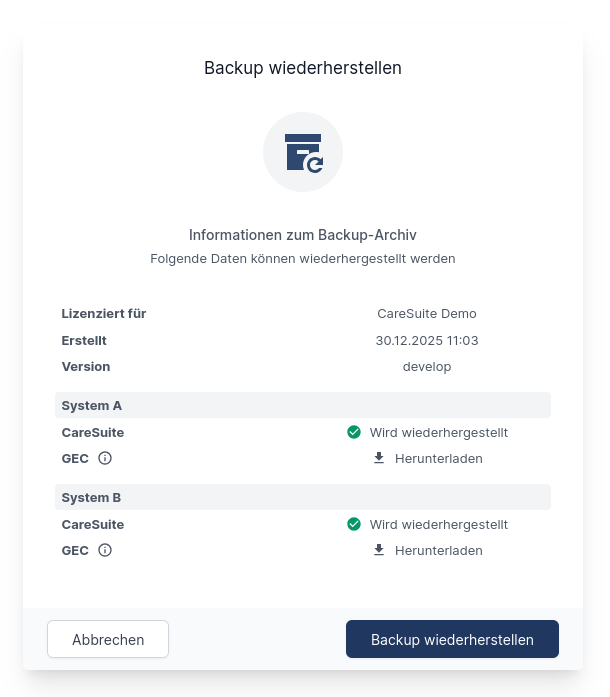The image size is (610, 697).
Task: Click the green checkmark for System A CareSuite
Action: tap(354, 433)
